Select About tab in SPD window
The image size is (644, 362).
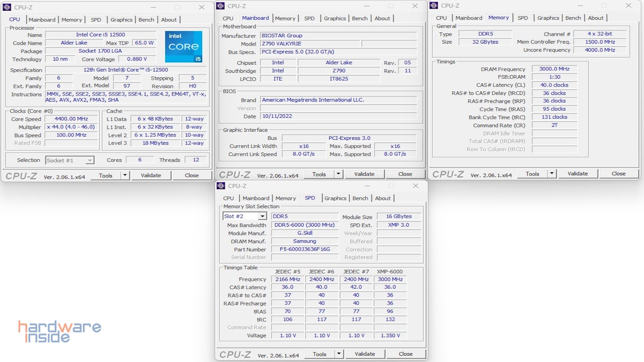tap(382, 198)
